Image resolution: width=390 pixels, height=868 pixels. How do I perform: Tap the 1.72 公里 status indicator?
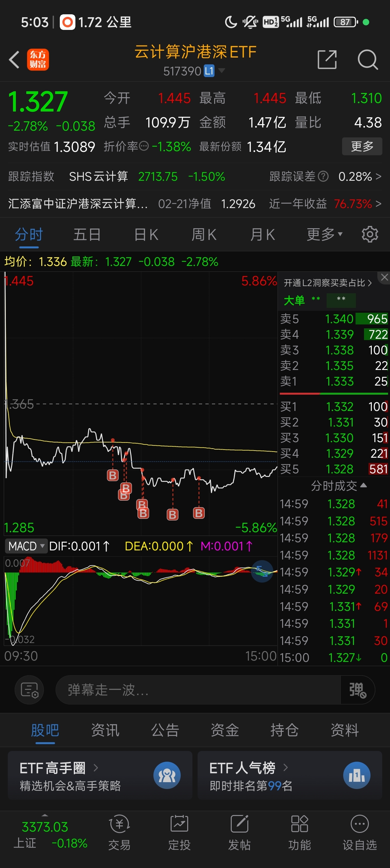(x=96, y=22)
